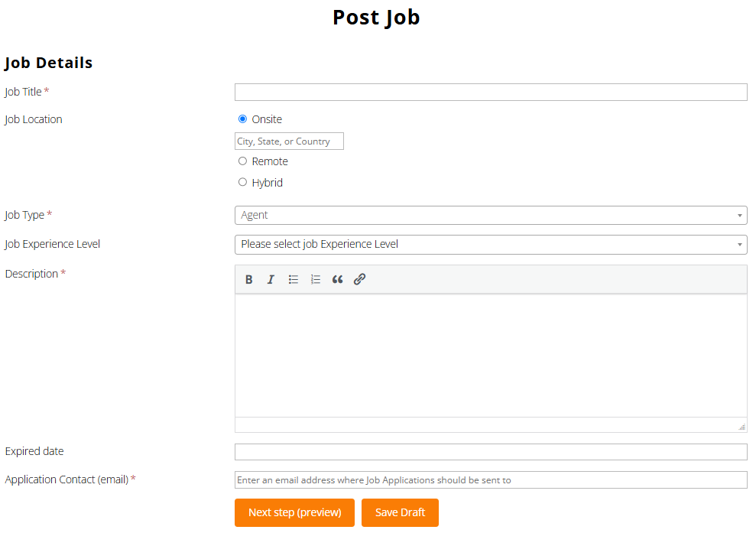Click the Job Details heading

[48, 63]
